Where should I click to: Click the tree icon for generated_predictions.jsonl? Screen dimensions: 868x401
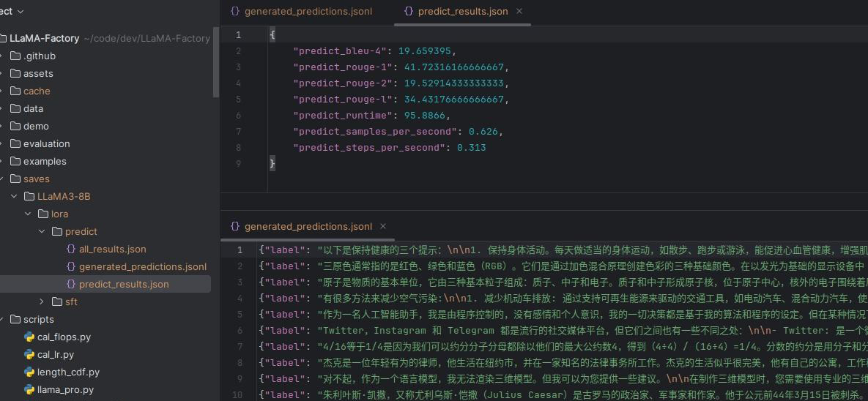tap(71, 266)
